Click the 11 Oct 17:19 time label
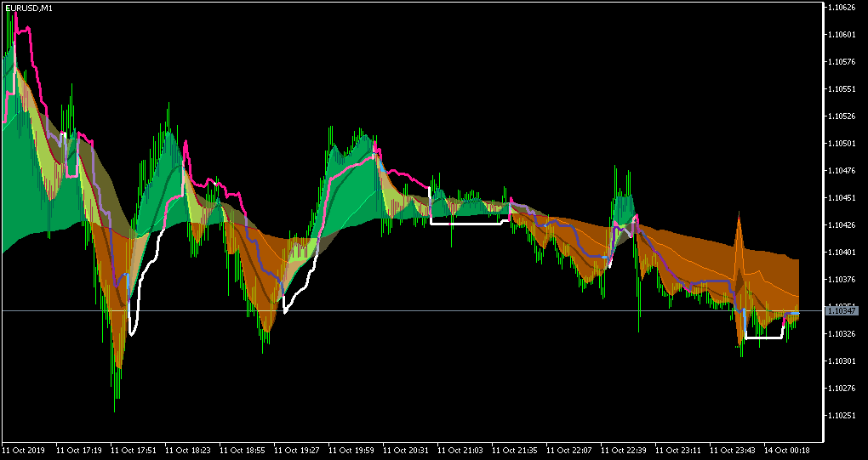 pyautogui.click(x=78, y=450)
